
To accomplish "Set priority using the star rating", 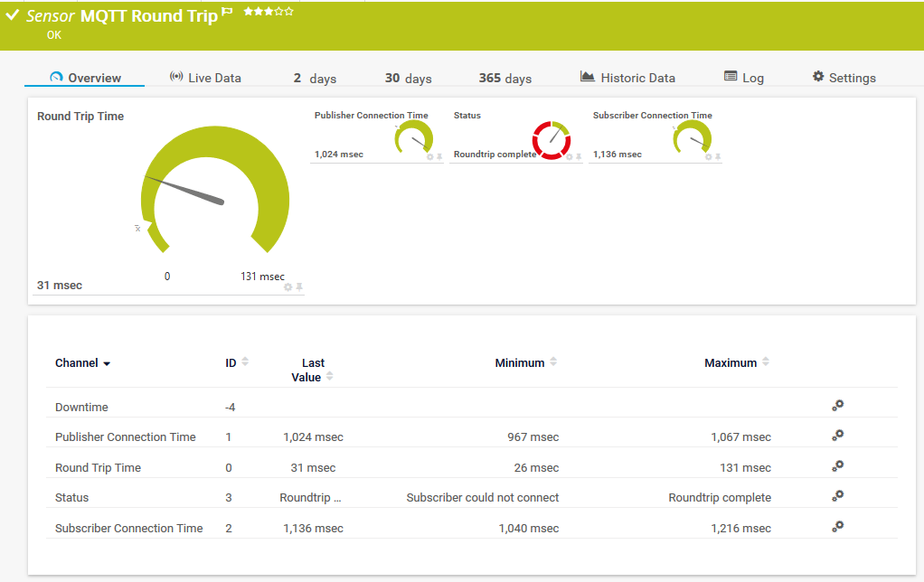I will (x=268, y=12).
